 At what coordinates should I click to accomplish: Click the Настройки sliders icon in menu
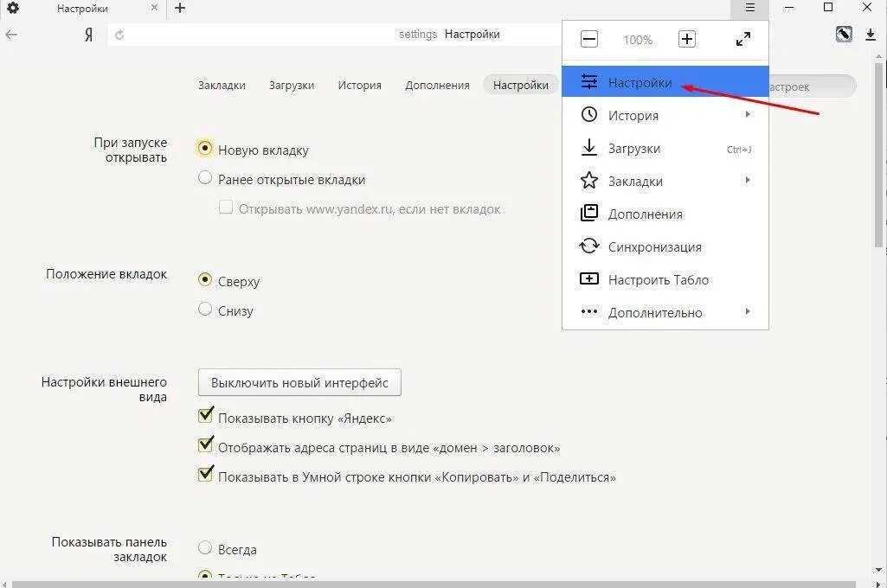[589, 82]
